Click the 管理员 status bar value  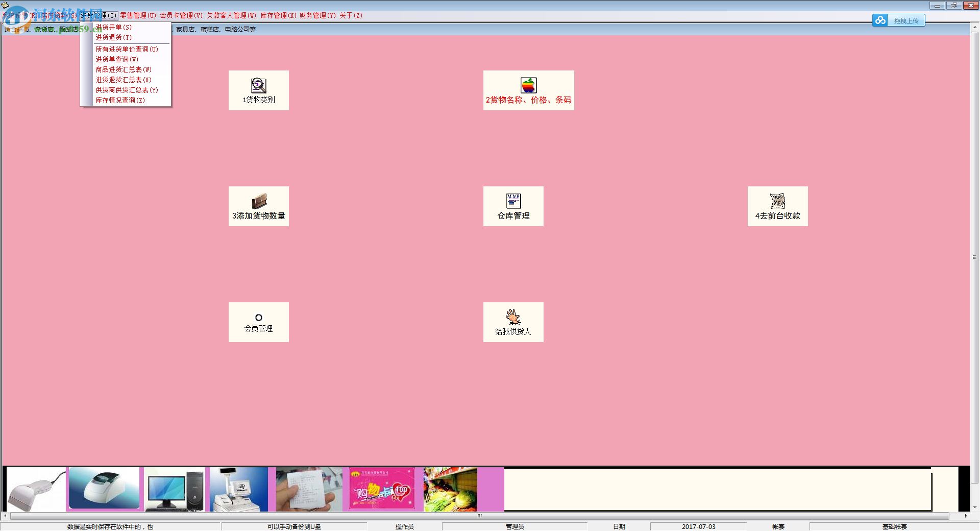coord(515,526)
